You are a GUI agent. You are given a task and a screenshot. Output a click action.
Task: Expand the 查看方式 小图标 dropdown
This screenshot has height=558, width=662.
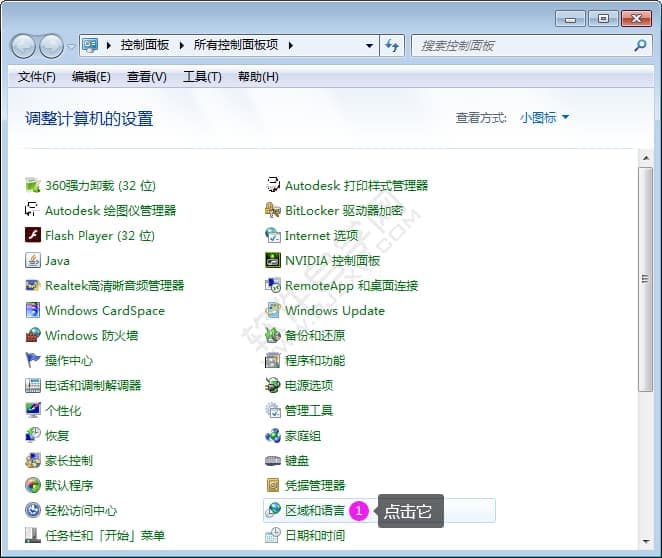point(544,118)
